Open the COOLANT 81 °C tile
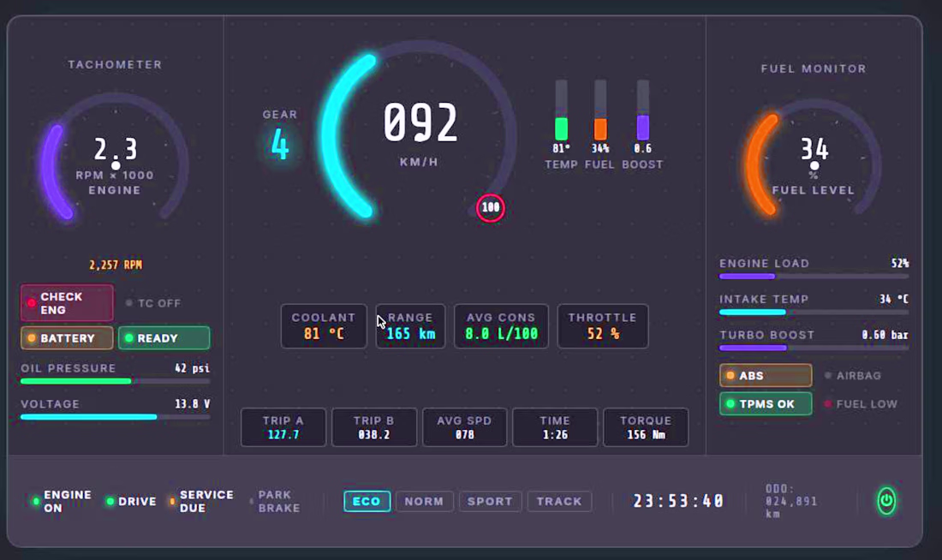This screenshot has height=560, width=942. point(324,326)
